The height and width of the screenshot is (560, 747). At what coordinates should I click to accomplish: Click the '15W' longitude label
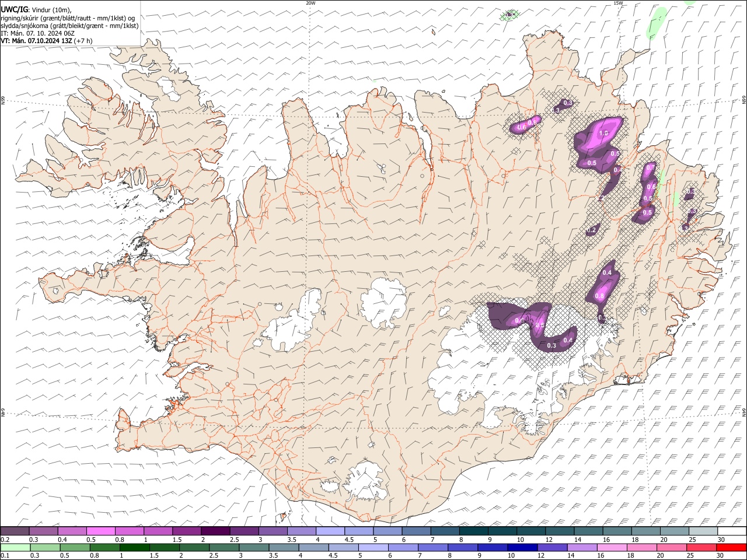[x=618, y=3]
